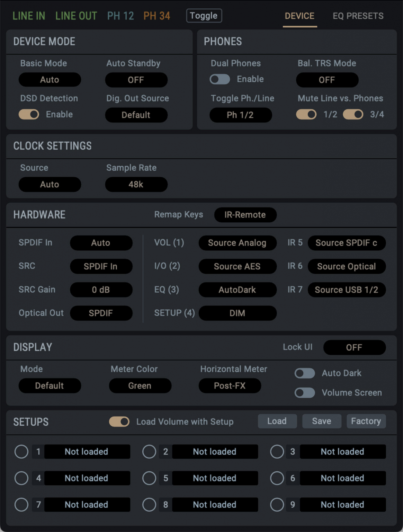Viewport: 403px width, 532px height.
Task: Click setup 4 Not loaded name field
Action: [87, 478]
